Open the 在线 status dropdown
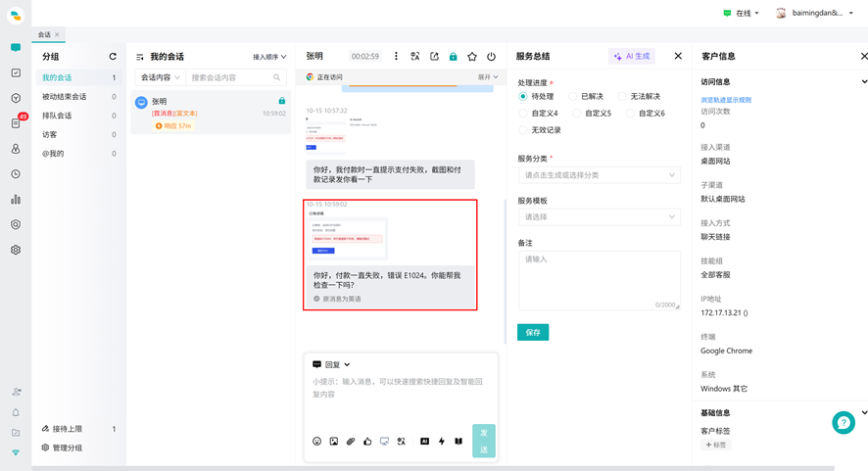 click(x=742, y=13)
